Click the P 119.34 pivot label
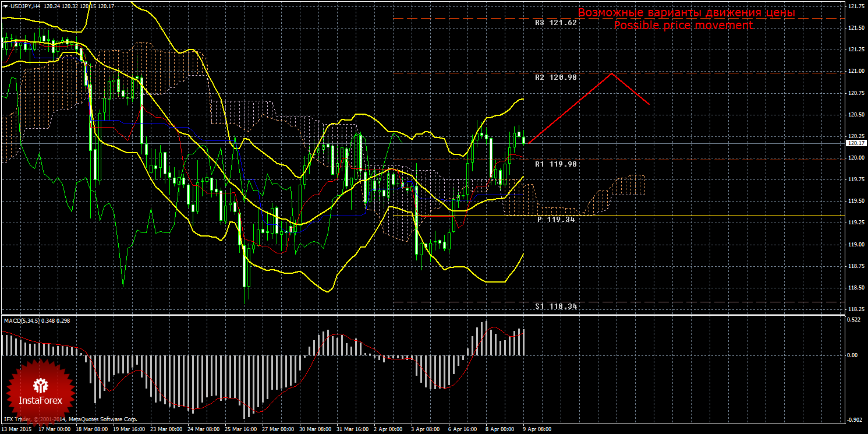 point(556,220)
